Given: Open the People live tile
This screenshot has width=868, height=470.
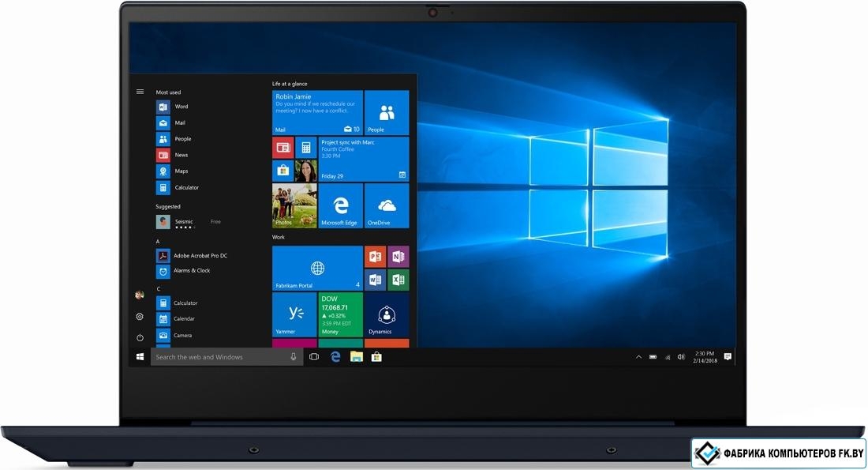Looking at the screenshot, I should 387,112.
